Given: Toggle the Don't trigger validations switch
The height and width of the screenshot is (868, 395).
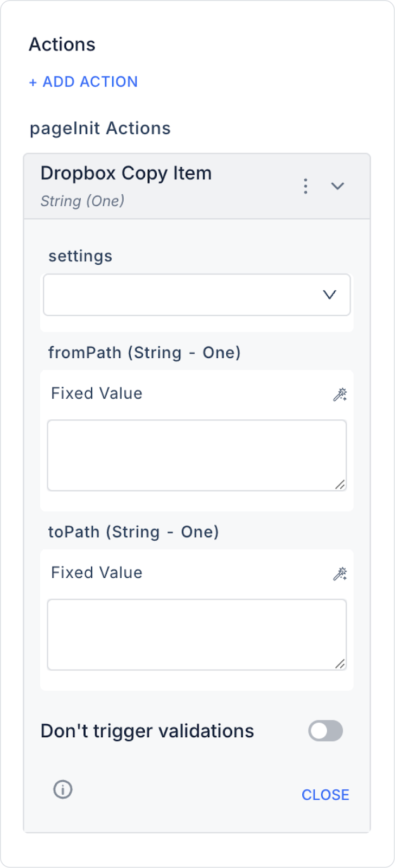Looking at the screenshot, I should point(326,731).
